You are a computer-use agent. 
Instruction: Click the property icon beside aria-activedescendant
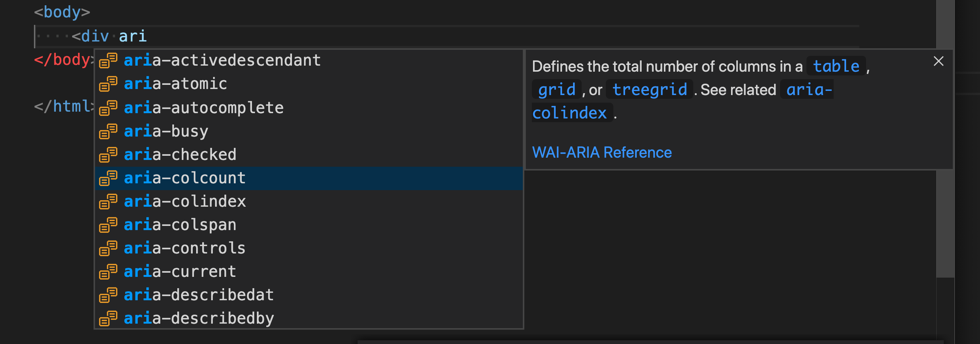[108, 61]
